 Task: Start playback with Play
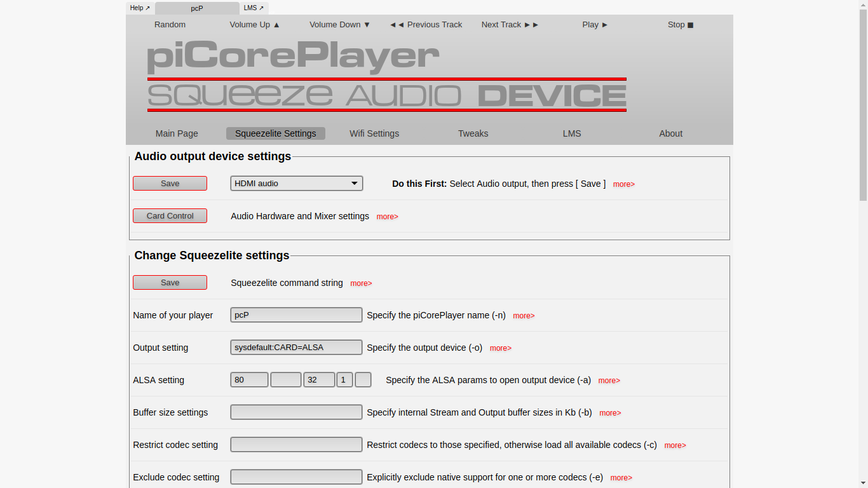tap(595, 25)
